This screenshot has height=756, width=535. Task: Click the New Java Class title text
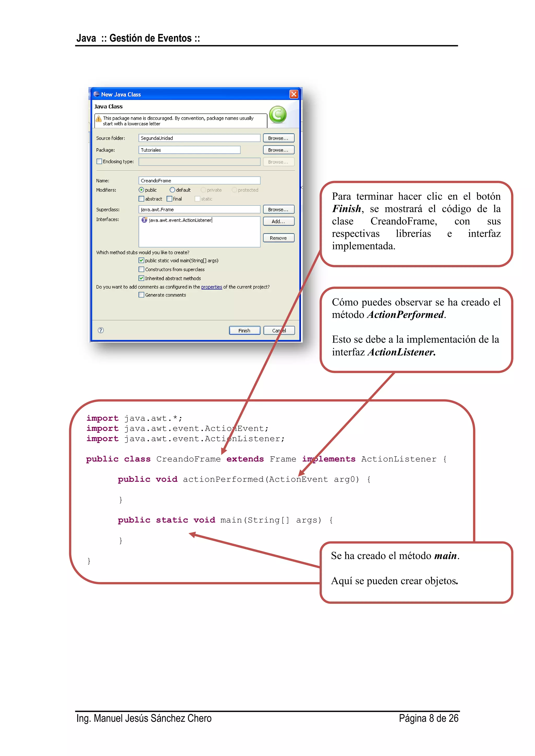pyautogui.click(x=121, y=95)
